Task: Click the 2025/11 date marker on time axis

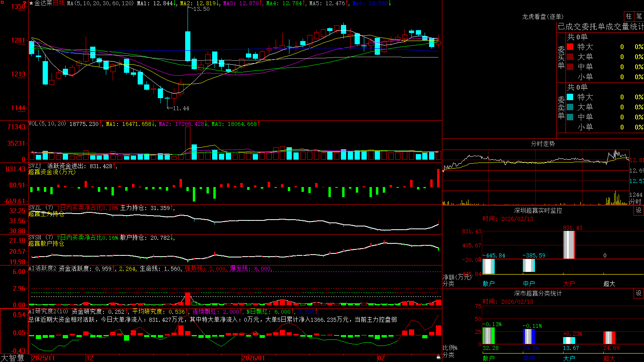Action: (x=43, y=358)
